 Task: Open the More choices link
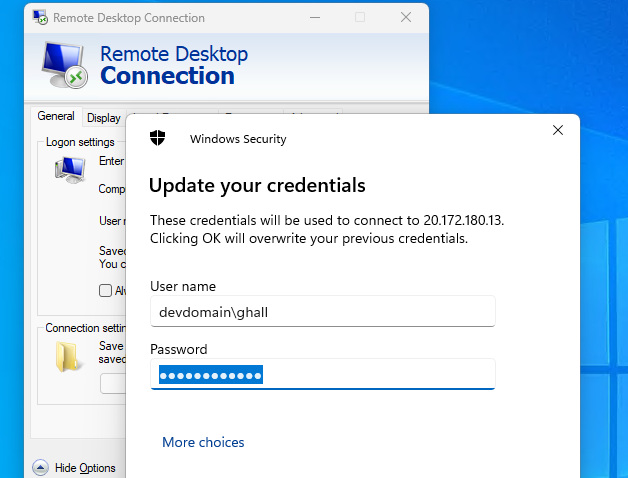coord(203,442)
